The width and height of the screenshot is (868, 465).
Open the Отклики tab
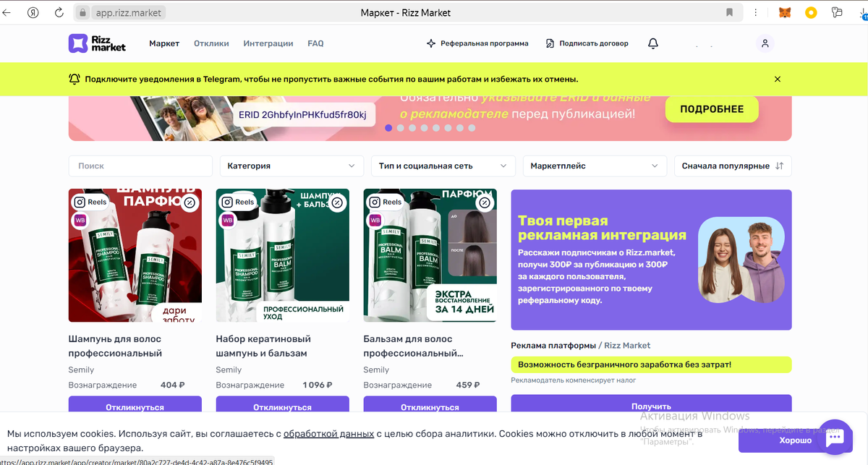pyautogui.click(x=211, y=43)
